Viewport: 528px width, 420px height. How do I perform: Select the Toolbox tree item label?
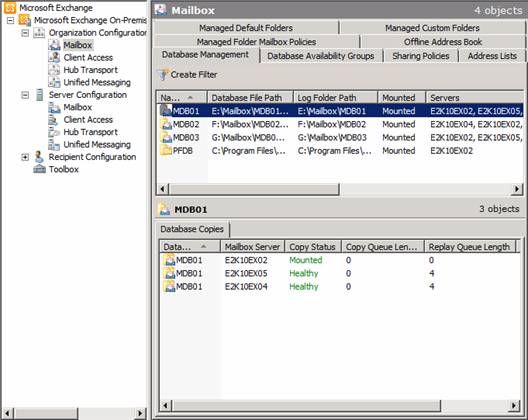(64, 169)
